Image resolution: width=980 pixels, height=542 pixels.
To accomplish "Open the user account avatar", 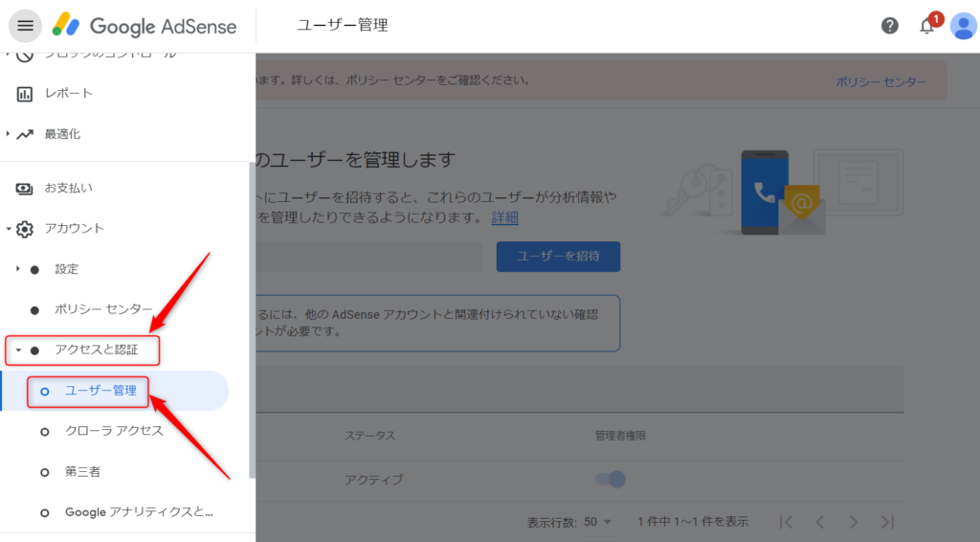I will pos(963,26).
